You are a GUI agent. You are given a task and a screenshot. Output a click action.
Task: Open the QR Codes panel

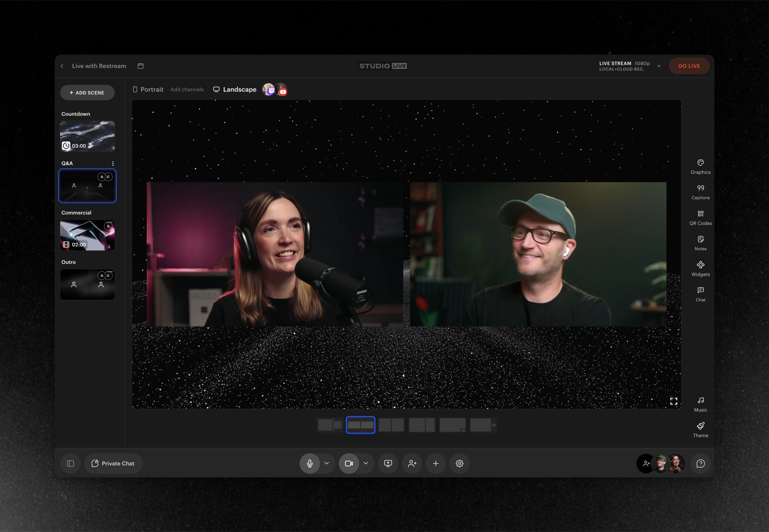point(701,218)
